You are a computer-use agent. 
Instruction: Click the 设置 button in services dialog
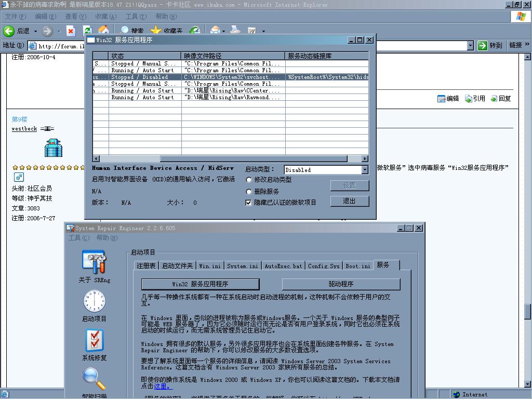[x=350, y=185]
